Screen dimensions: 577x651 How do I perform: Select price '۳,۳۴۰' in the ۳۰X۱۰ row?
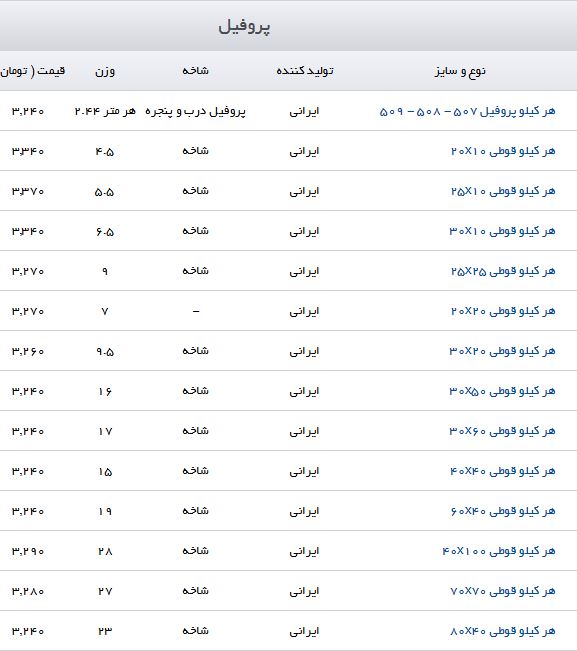pyautogui.click(x=27, y=231)
